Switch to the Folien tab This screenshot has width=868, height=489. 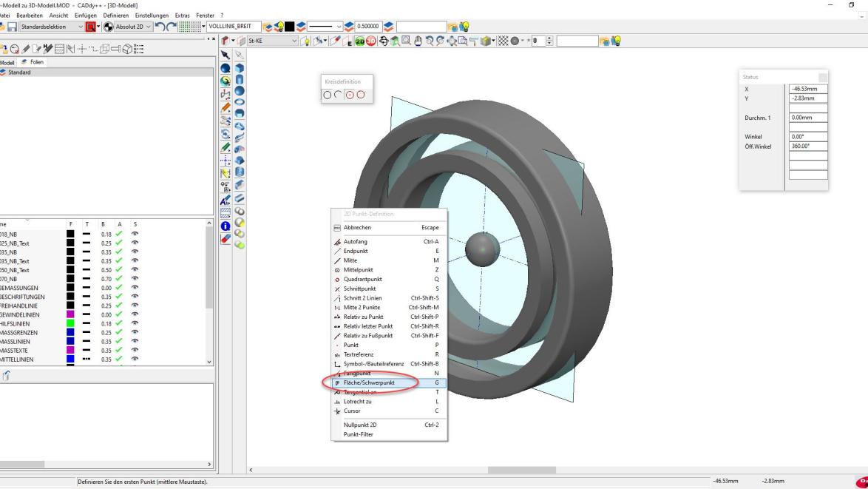point(33,62)
